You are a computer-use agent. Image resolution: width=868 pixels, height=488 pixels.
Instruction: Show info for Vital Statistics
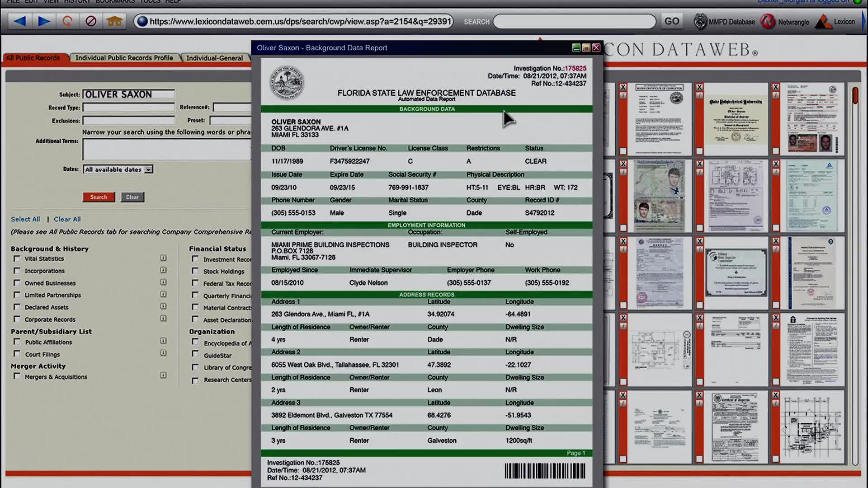163,258
